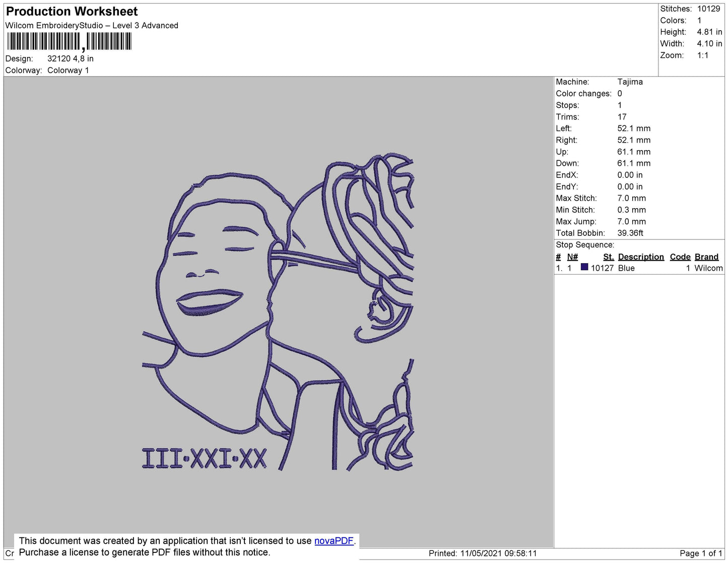The height and width of the screenshot is (563, 728).
Task: Select the 'St.' column header
Action: 608,257
